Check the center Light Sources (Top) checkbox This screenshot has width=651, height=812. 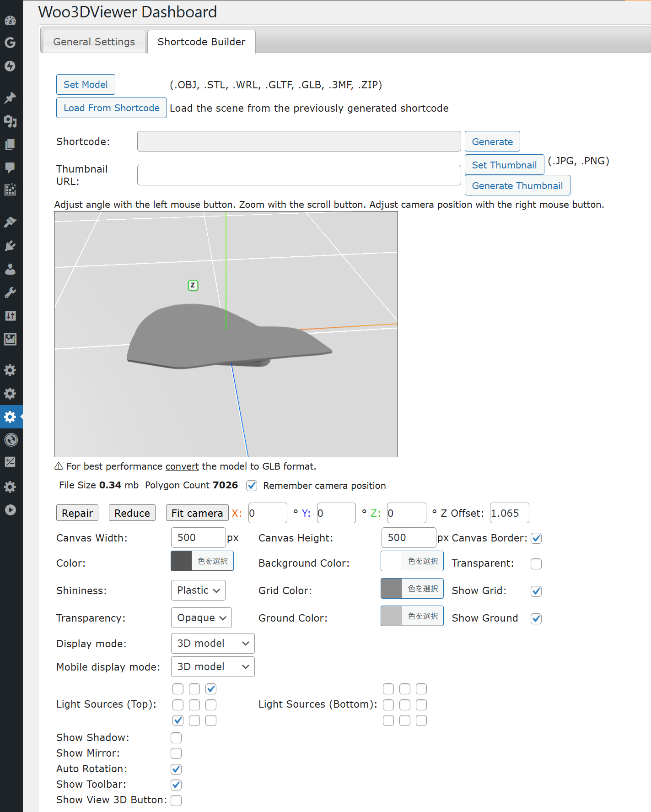click(194, 704)
